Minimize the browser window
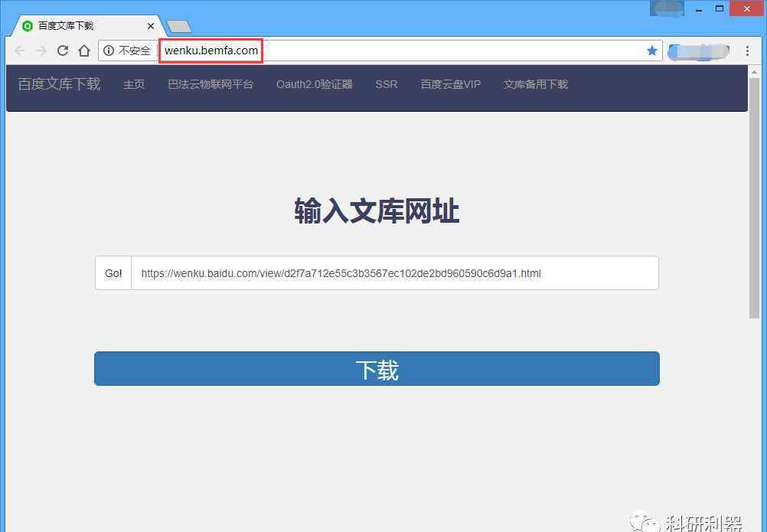767x532 pixels. click(x=699, y=9)
